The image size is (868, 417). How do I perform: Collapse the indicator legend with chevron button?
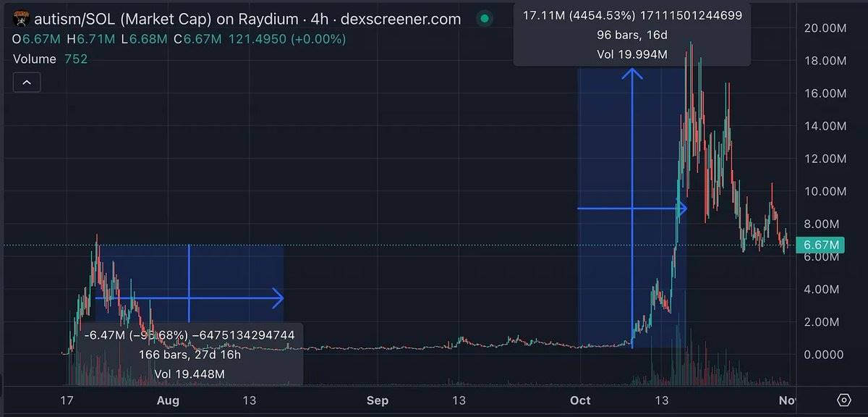tap(27, 83)
